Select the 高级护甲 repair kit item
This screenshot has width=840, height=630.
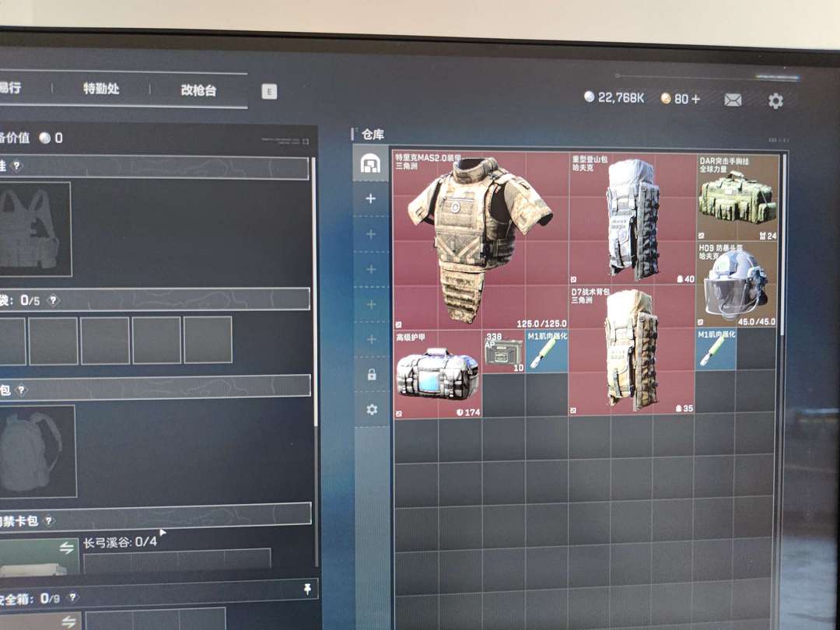(x=438, y=373)
